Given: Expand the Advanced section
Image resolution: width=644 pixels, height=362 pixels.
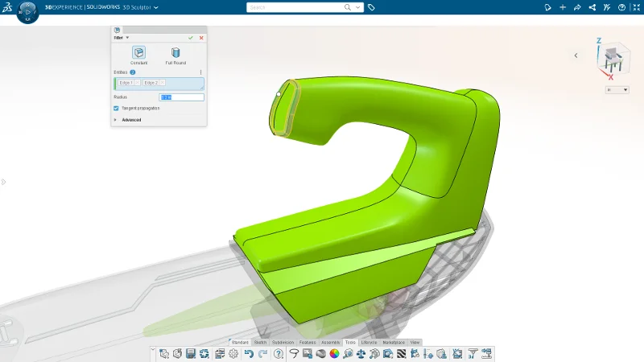Looking at the screenshot, I should [x=116, y=120].
